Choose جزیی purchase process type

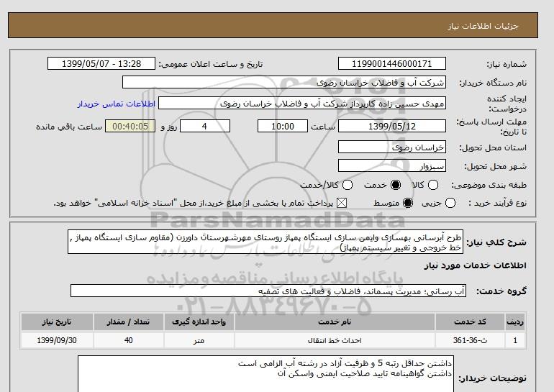tap(450, 203)
